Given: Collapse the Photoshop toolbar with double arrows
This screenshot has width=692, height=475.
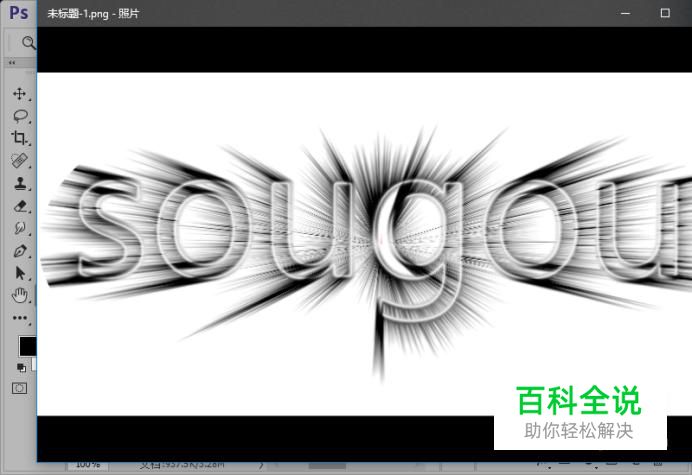Looking at the screenshot, I should coord(12,63).
